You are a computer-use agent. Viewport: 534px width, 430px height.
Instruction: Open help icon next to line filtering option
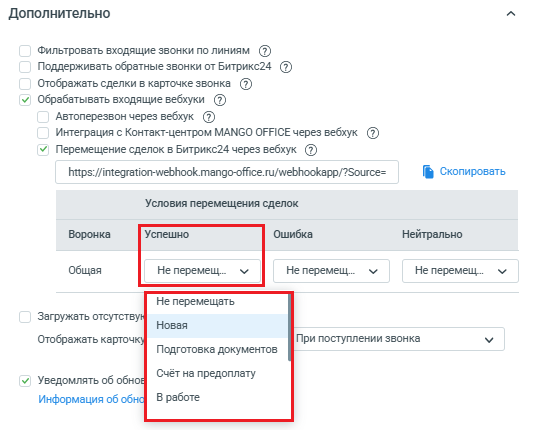click(265, 51)
